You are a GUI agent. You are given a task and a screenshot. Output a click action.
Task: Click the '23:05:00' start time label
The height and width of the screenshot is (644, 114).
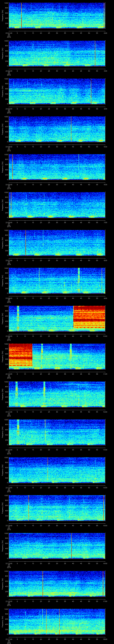(9, 184)
